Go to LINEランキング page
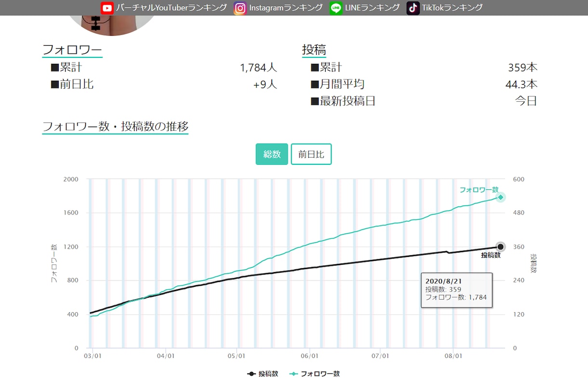This screenshot has width=588, height=384. (x=372, y=8)
